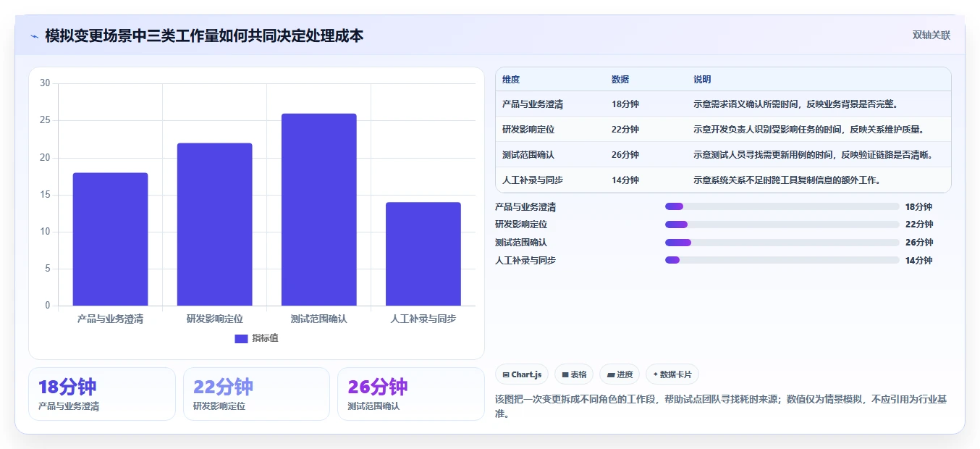This screenshot has height=449, width=980.
Task: Click description starting 示意系统关系不足
Action: point(789,180)
